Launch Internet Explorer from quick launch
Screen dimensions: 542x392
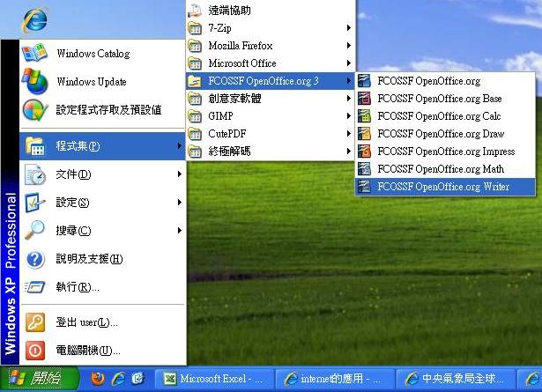118,379
